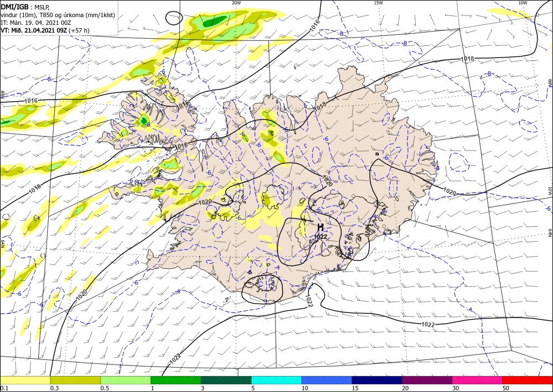
Task: Choose the green 1–3 legend swatch
Action: click(176, 380)
